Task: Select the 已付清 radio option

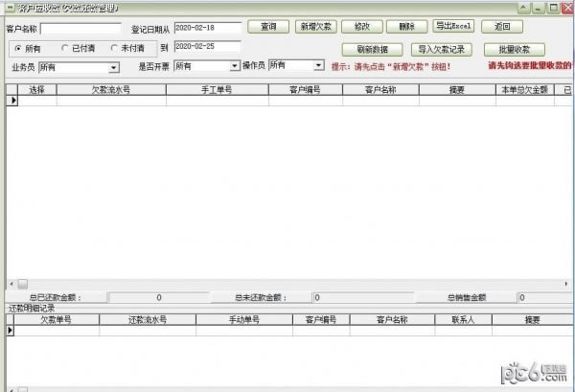Action: point(65,47)
